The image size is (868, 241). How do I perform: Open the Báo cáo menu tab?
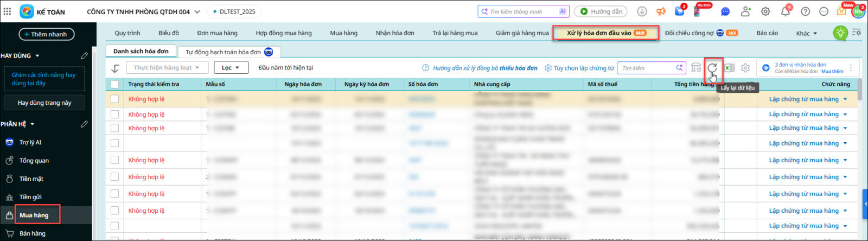click(767, 33)
